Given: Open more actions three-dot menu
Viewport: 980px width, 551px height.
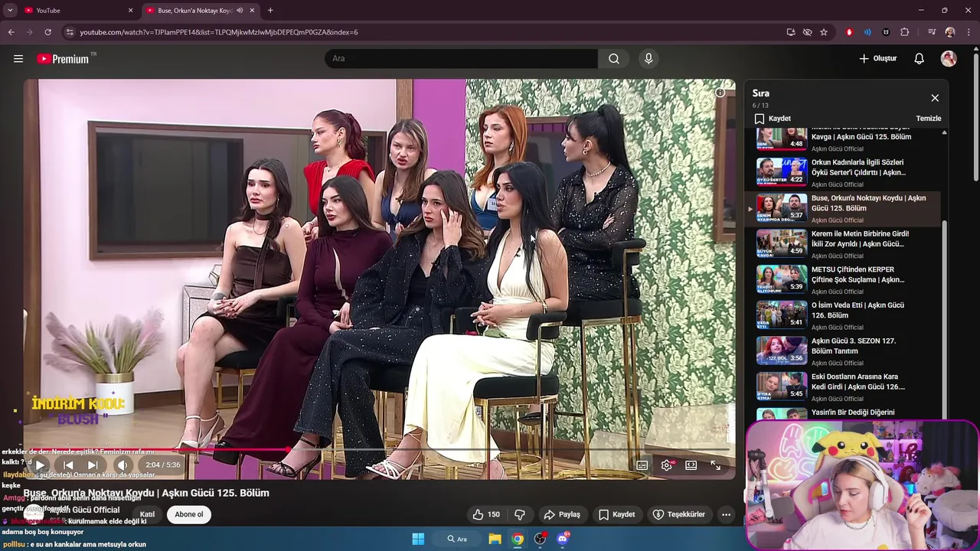Looking at the screenshot, I should coord(726,514).
